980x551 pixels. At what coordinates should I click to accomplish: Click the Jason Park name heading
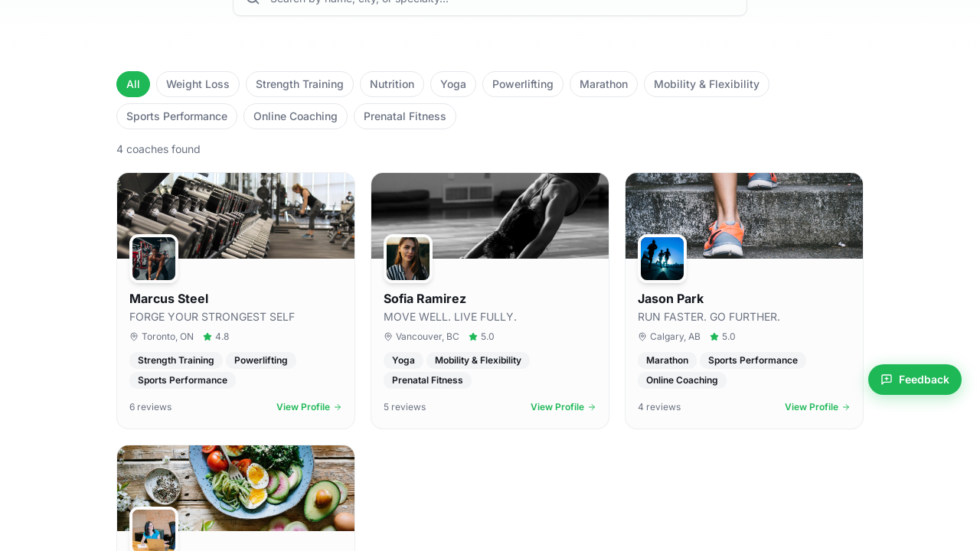click(x=671, y=299)
